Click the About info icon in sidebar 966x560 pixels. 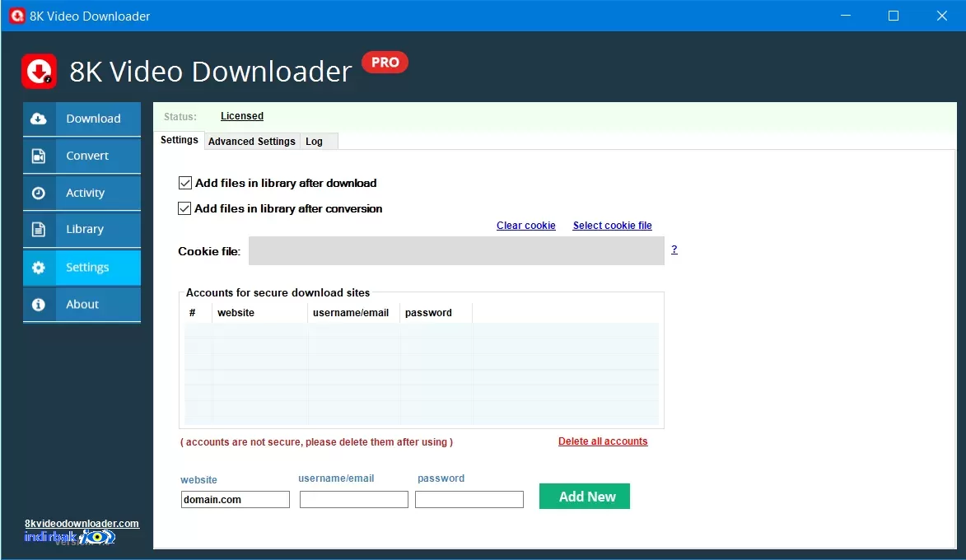pos(39,305)
